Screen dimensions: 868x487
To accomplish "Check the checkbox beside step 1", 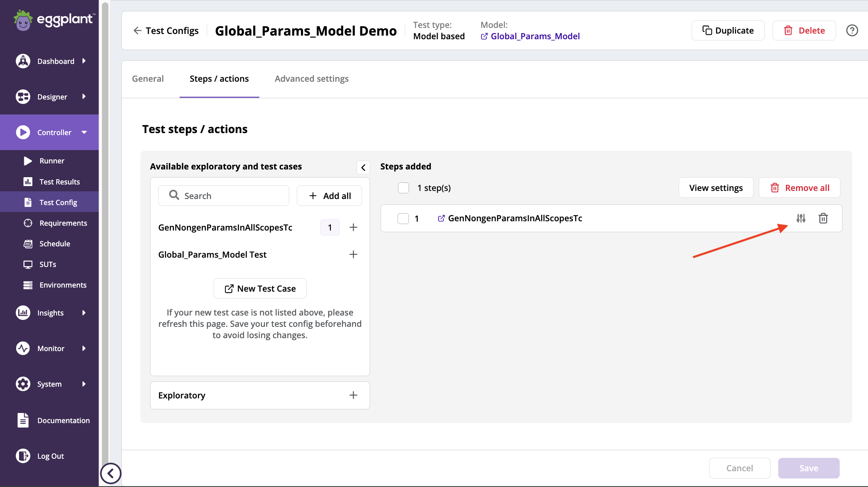I will tap(403, 218).
